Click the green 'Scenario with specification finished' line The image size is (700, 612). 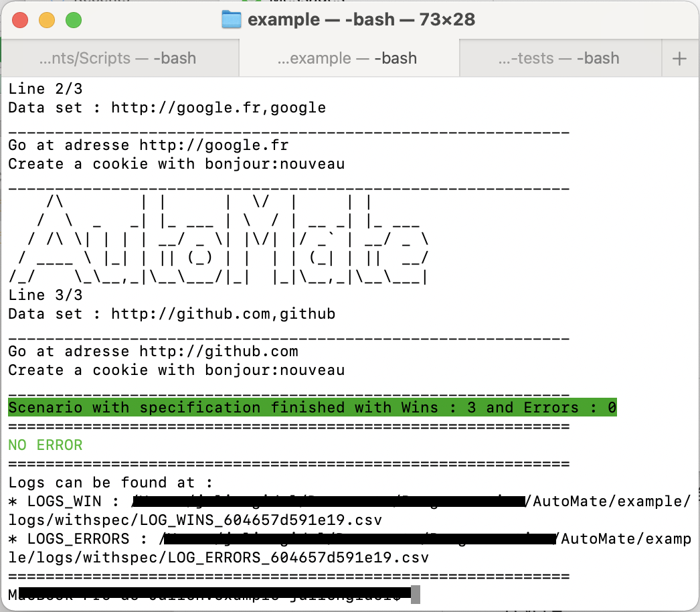pyautogui.click(x=313, y=407)
